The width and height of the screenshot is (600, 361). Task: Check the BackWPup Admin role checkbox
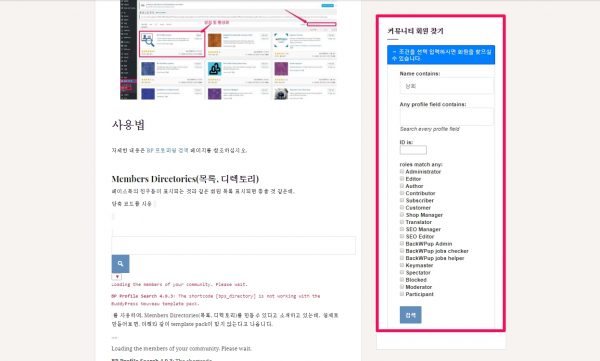click(402, 243)
